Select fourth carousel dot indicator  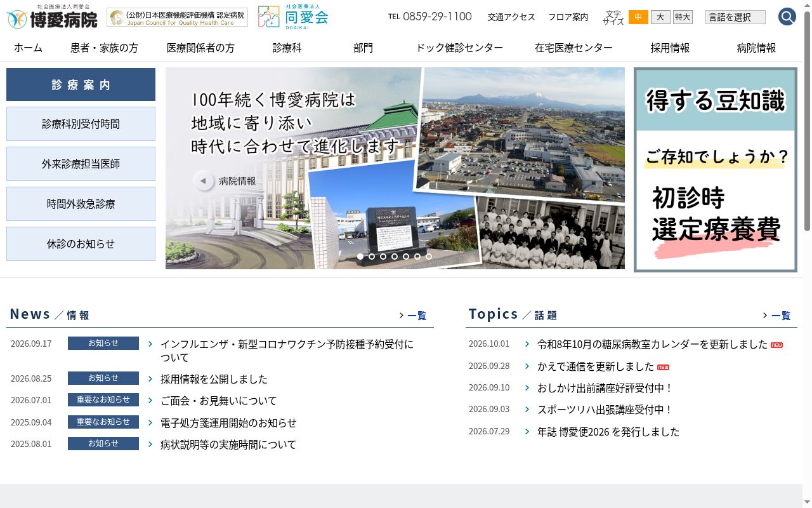click(x=395, y=257)
